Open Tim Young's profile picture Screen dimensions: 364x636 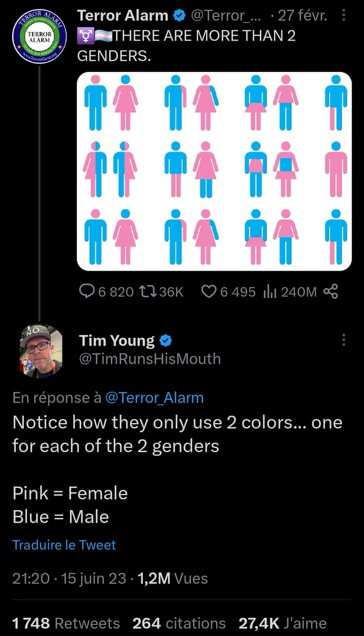click(x=39, y=351)
